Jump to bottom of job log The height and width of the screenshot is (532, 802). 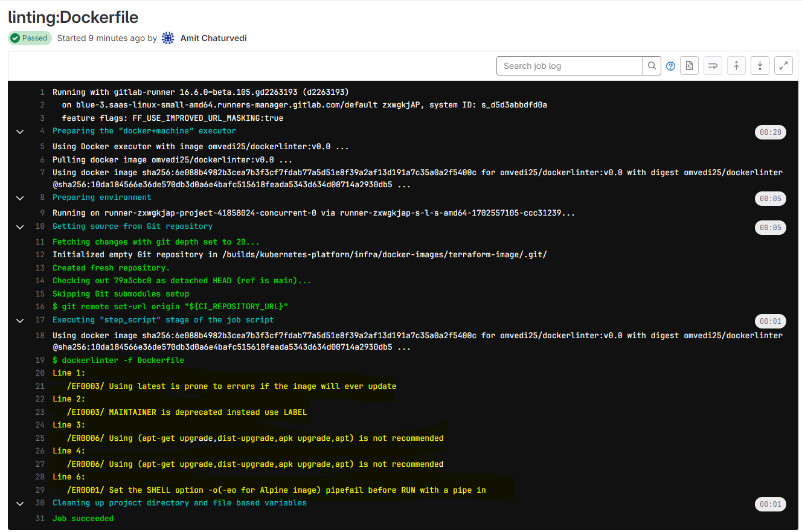[x=760, y=66]
